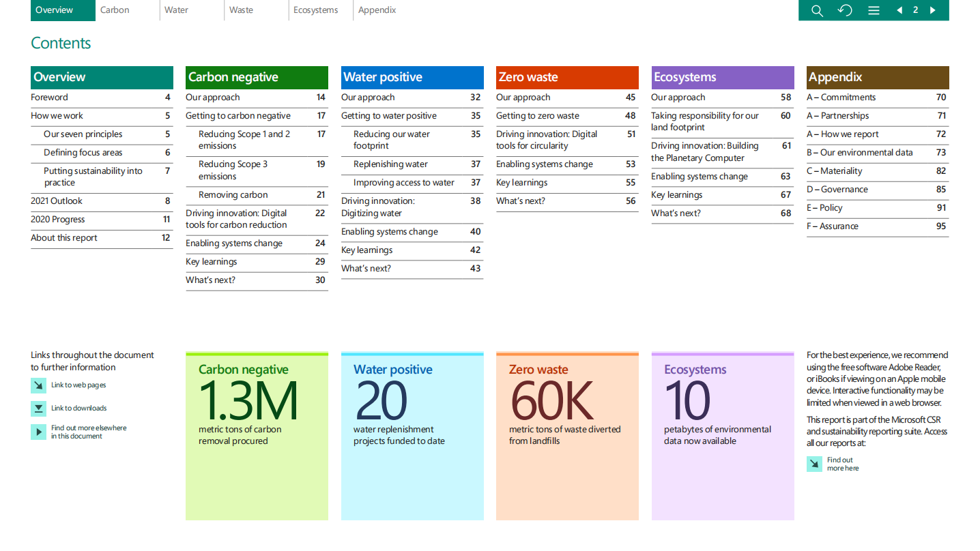The image size is (980, 551).
Task: Click the Find out more here arrow icon
Action: [814, 464]
